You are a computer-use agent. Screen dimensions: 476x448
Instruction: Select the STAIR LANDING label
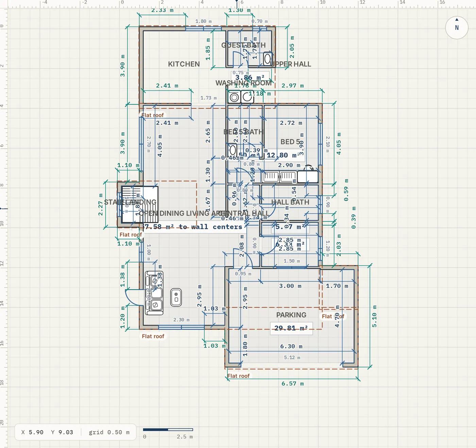130,202
